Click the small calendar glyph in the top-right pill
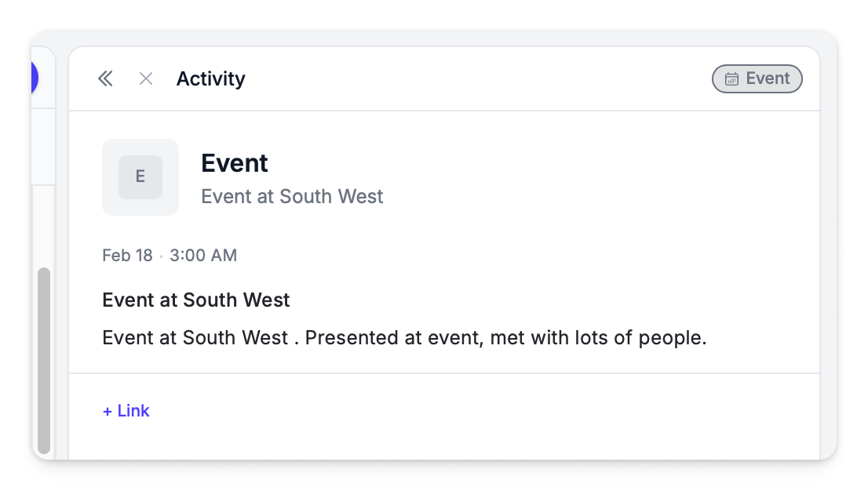Image resolution: width=868 pixels, height=491 pixels. [x=733, y=78]
